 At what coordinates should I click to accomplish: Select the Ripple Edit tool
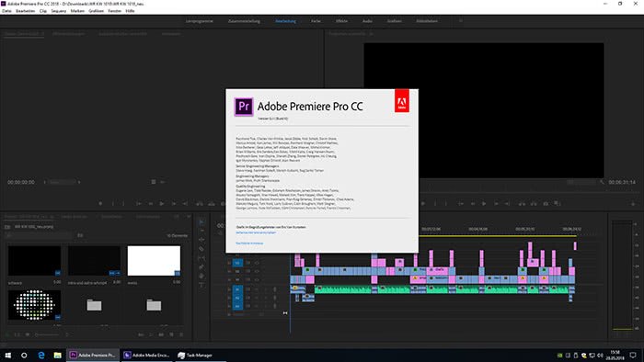[x=201, y=240]
